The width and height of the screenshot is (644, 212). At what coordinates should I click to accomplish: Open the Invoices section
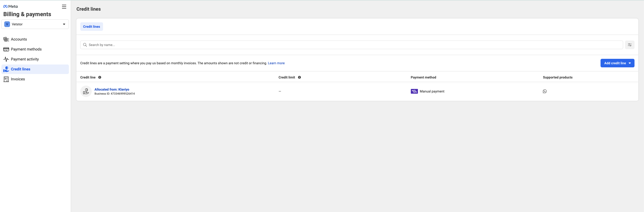[18, 79]
